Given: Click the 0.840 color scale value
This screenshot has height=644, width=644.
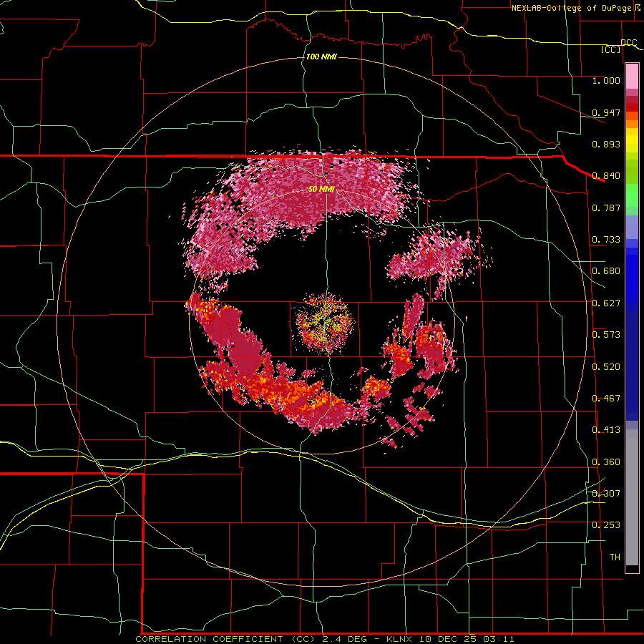Looking at the screenshot, I should [606, 176].
